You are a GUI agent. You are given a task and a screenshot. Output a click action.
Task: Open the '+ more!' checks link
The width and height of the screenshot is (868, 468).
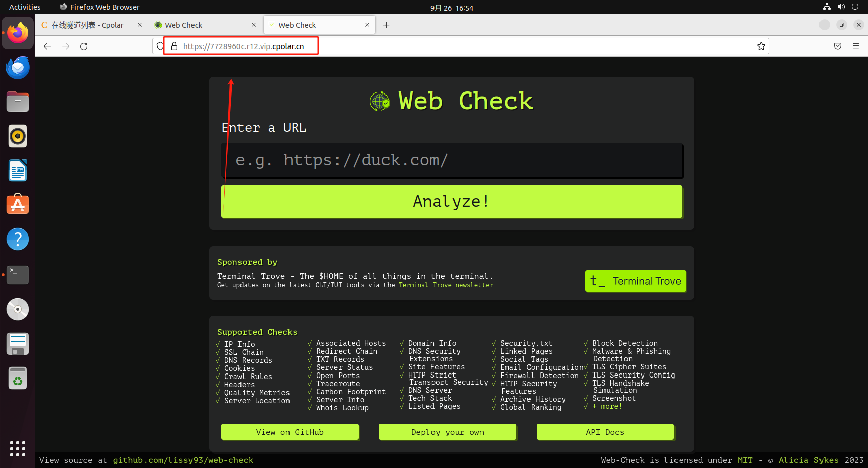tap(607, 406)
